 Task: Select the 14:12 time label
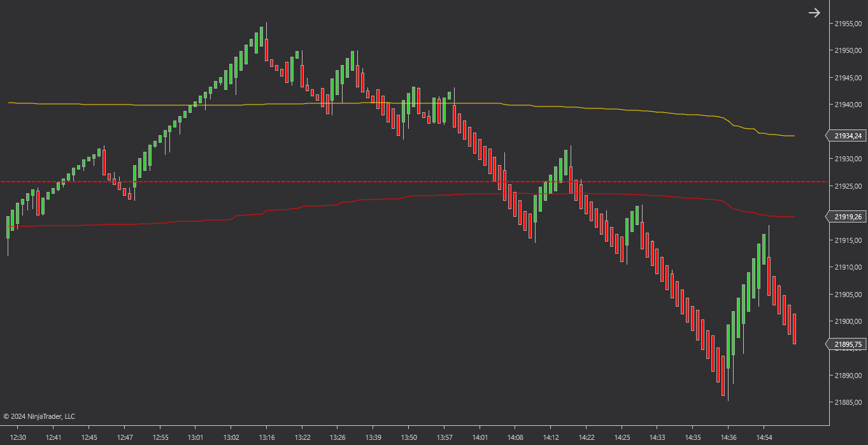pos(550,438)
